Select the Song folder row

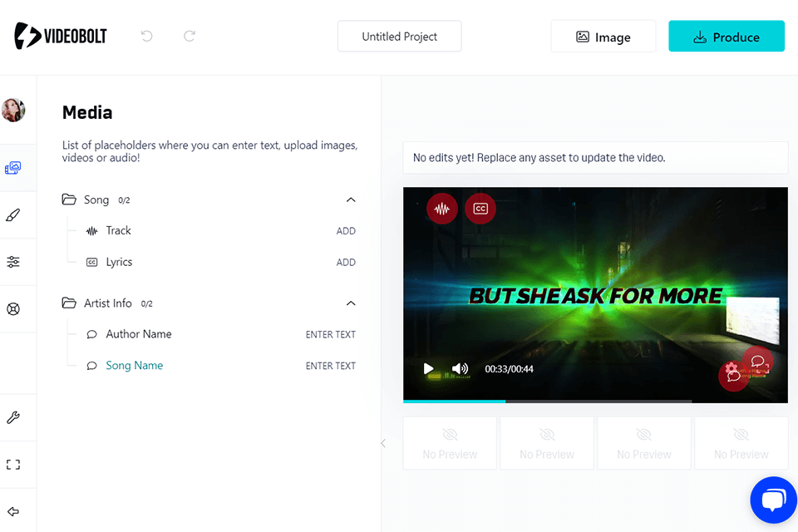(209, 199)
